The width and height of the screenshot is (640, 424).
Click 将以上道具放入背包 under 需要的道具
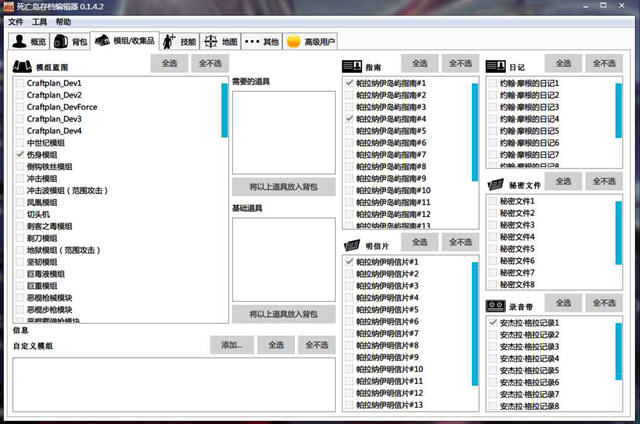pos(284,187)
